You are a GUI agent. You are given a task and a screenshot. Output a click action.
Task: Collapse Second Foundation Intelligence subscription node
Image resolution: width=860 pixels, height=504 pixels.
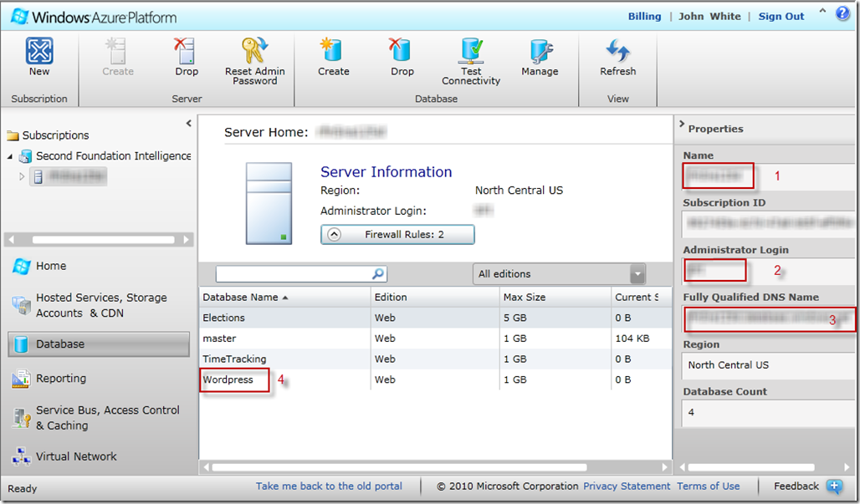(x=10, y=156)
